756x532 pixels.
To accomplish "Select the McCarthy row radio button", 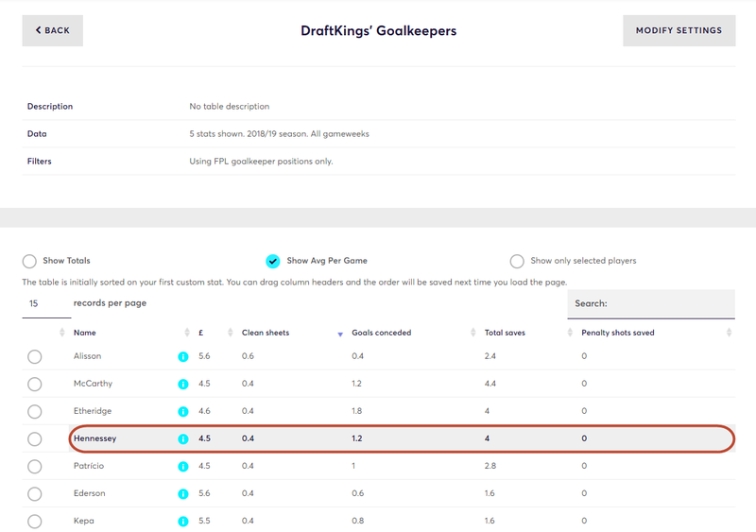I will pos(34,385).
